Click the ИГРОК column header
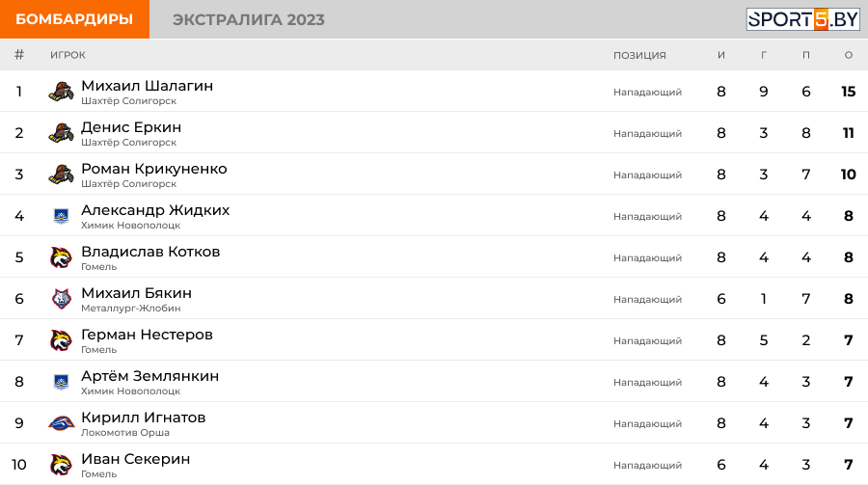The image size is (868, 485). (68, 55)
